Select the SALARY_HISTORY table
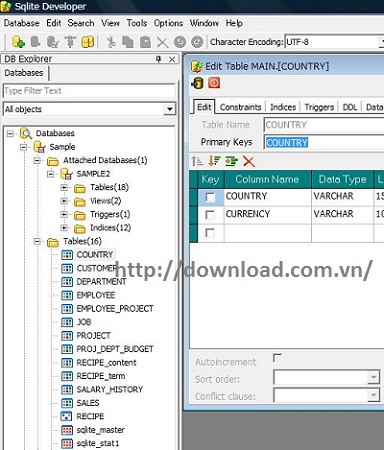The height and width of the screenshot is (450, 384). pos(110,389)
